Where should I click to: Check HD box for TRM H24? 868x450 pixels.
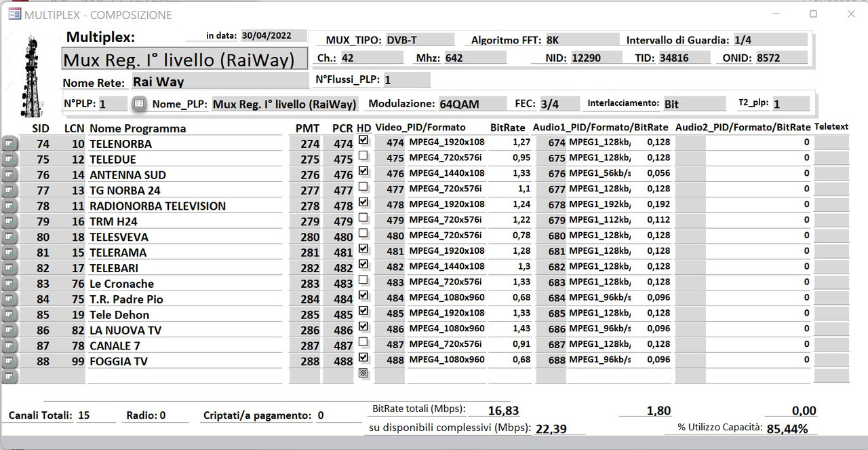[363, 218]
